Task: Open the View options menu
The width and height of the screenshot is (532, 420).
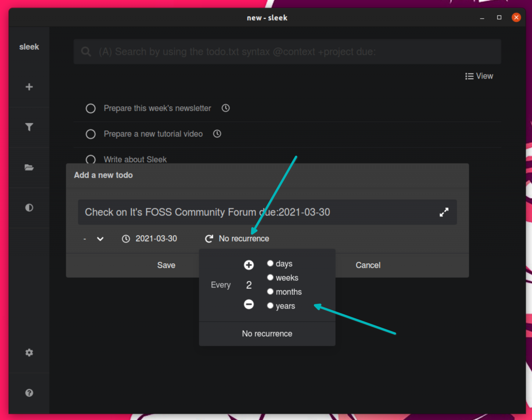Action: point(479,76)
